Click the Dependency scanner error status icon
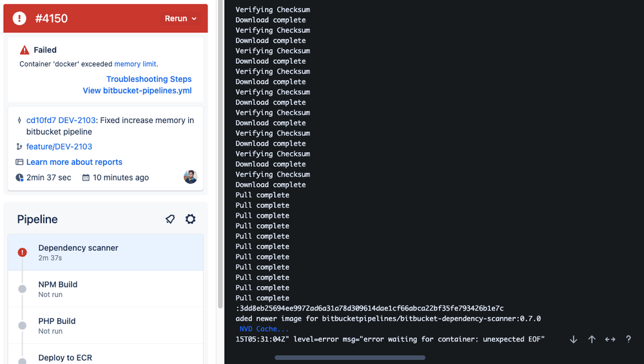 (x=22, y=253)
